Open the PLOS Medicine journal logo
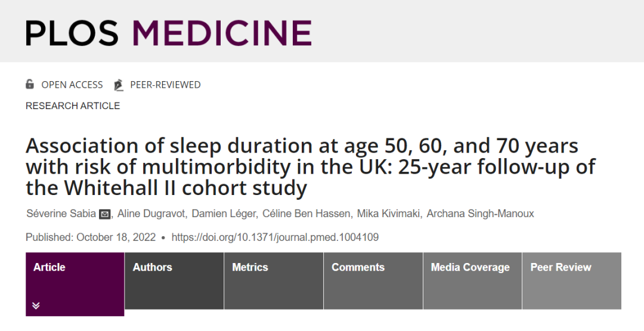Screen dimensions: 644x331 tap(169, 33)
